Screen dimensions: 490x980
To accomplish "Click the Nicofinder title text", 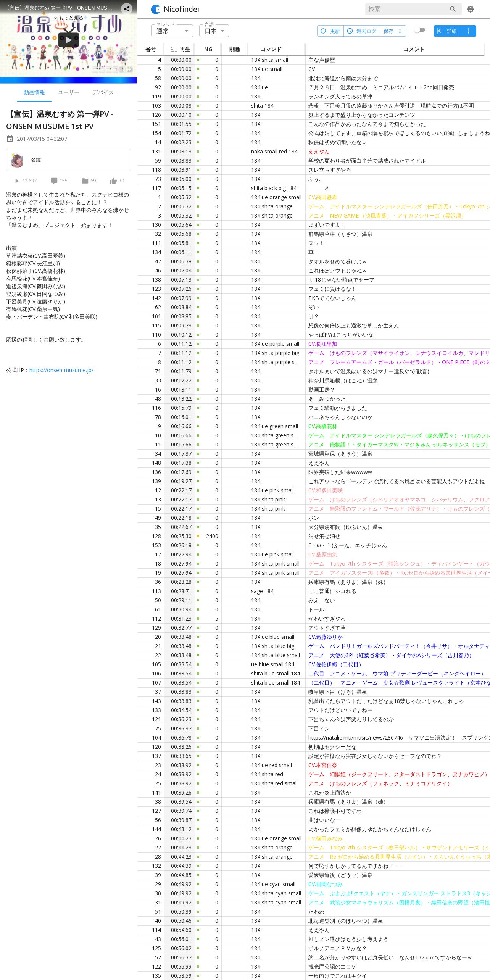I will pos(182,9).
